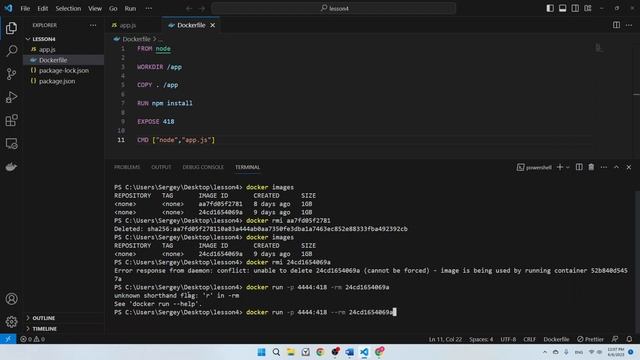Viewport: 640px width, 360px height.
Task: Click the Dockerfile breadcrumb in editor
Action: [x=136, y=39]
